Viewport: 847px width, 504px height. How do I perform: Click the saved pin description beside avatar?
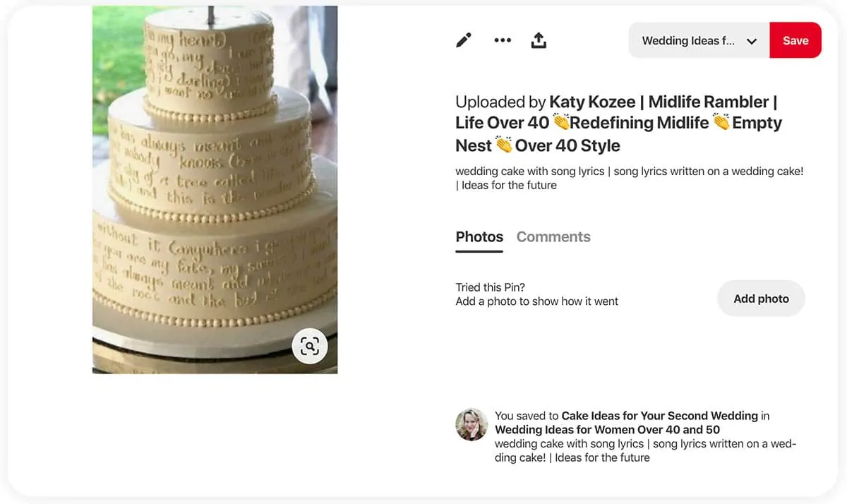click(645, 450)
